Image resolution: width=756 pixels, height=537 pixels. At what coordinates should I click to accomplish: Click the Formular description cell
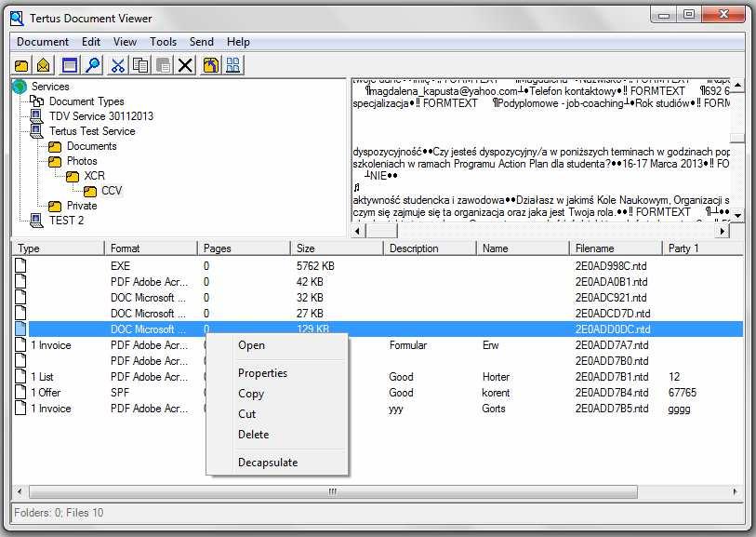coord(408,345)
